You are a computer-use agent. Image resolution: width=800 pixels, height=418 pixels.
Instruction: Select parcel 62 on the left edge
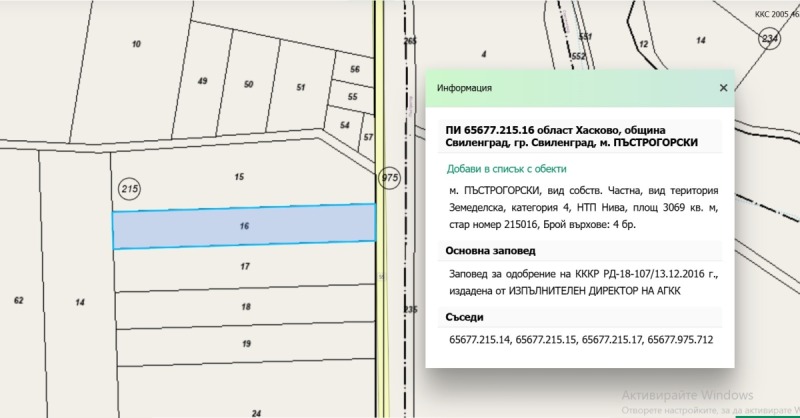[18, 300]
